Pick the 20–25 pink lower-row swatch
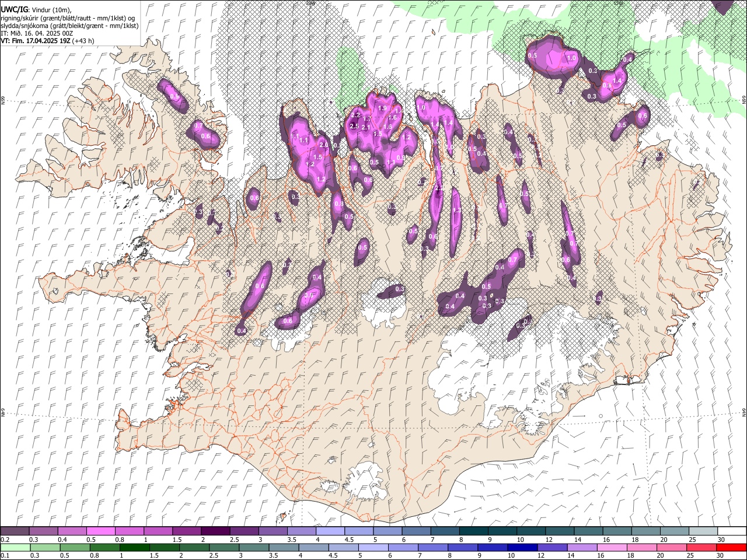The height and width of the screenshot is (560, 747). point(671,547)
